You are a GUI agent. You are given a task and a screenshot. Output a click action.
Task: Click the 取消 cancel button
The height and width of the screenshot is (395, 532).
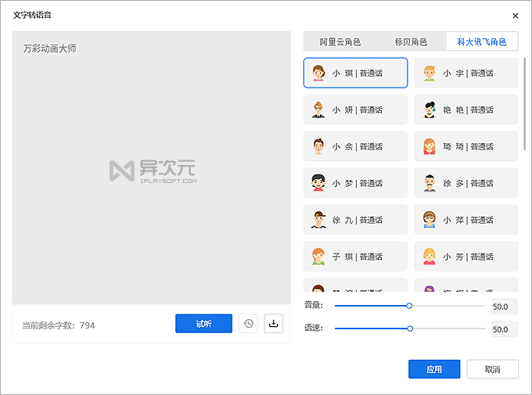point(493,369)
